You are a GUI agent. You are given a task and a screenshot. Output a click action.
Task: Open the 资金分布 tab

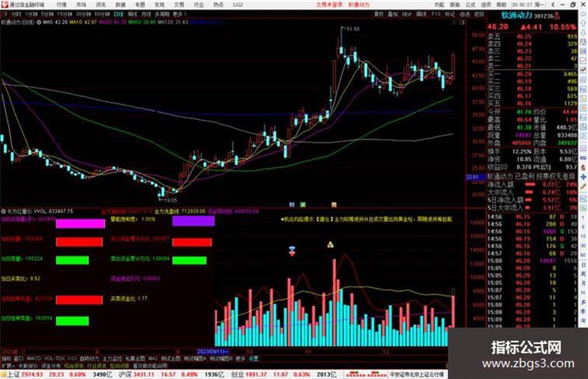(51, 366)
